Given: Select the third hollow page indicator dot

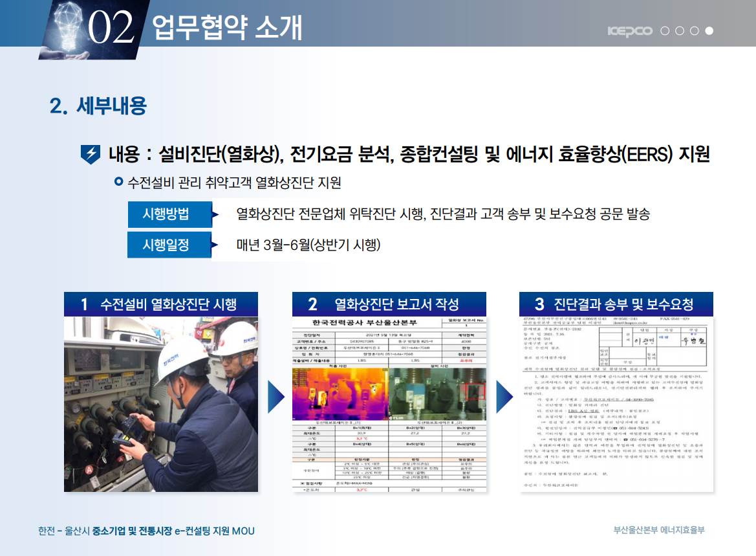Looking at the screenshot, I should [694, 31].
